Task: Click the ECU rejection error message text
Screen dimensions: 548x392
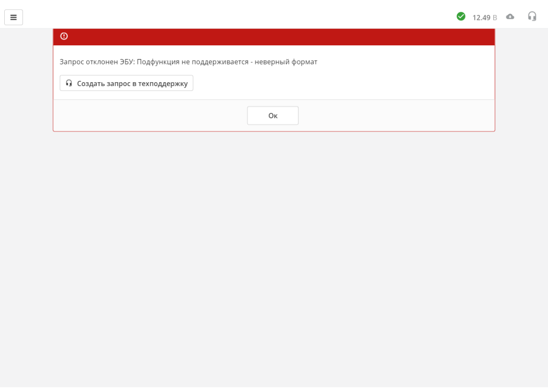Action: [x=188, y=62]
